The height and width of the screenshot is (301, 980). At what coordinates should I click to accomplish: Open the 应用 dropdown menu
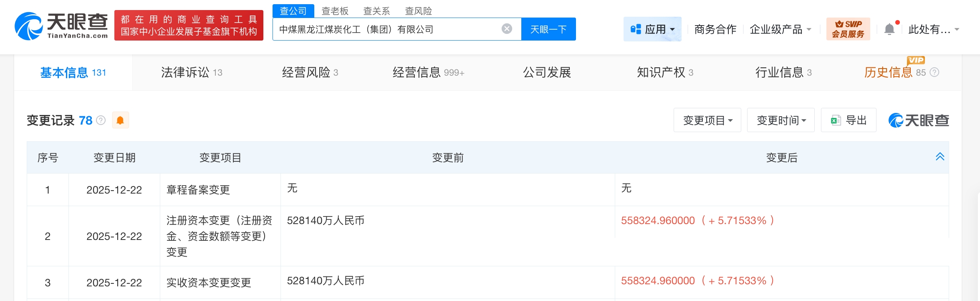(x=652, y=29)
